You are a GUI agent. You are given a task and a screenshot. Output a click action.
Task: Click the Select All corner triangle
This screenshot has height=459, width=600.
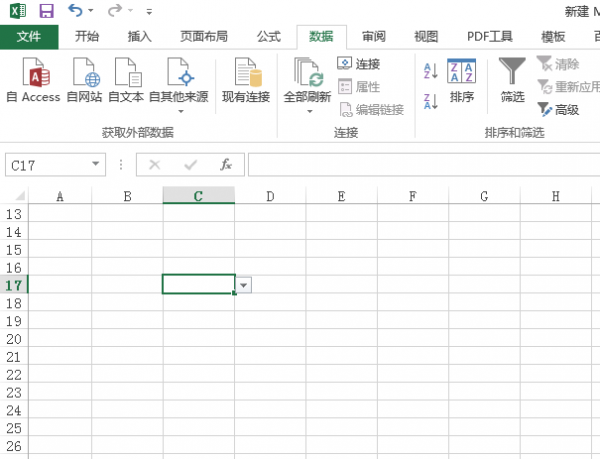click(19, 196)
